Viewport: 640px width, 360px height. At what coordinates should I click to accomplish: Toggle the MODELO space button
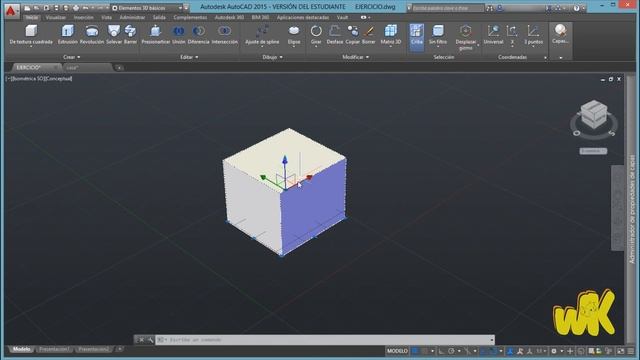(397, 351)
